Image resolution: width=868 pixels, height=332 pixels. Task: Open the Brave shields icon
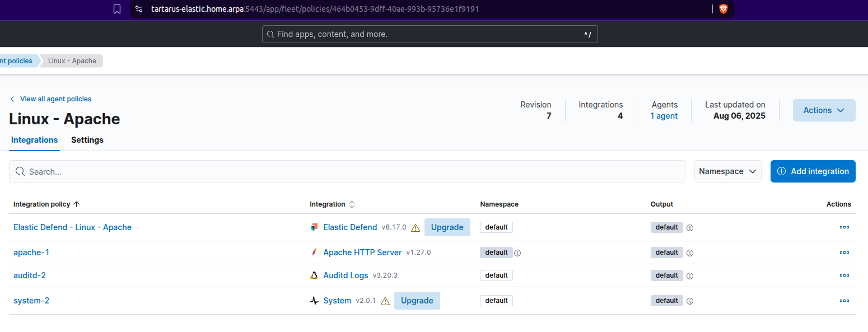coord(723,9)
